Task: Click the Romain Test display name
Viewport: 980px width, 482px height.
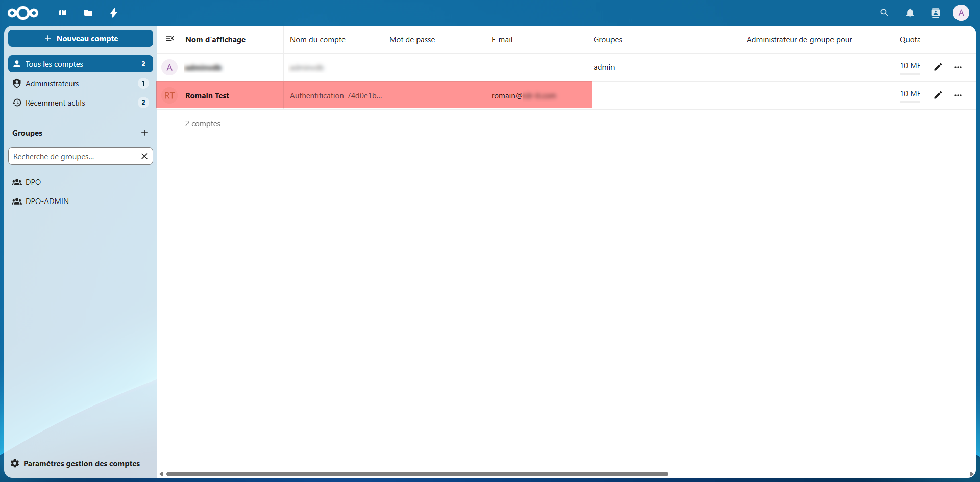Action: click(207, 95)
